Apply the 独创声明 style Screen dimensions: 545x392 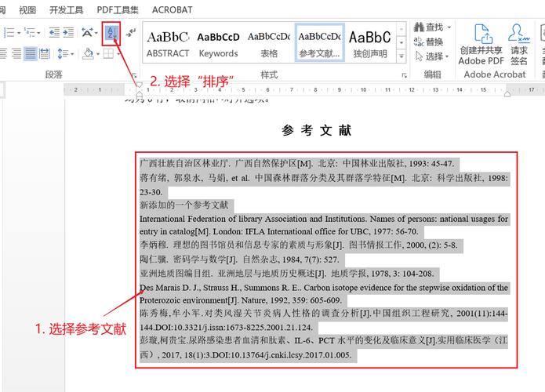(x=370, y=43)
